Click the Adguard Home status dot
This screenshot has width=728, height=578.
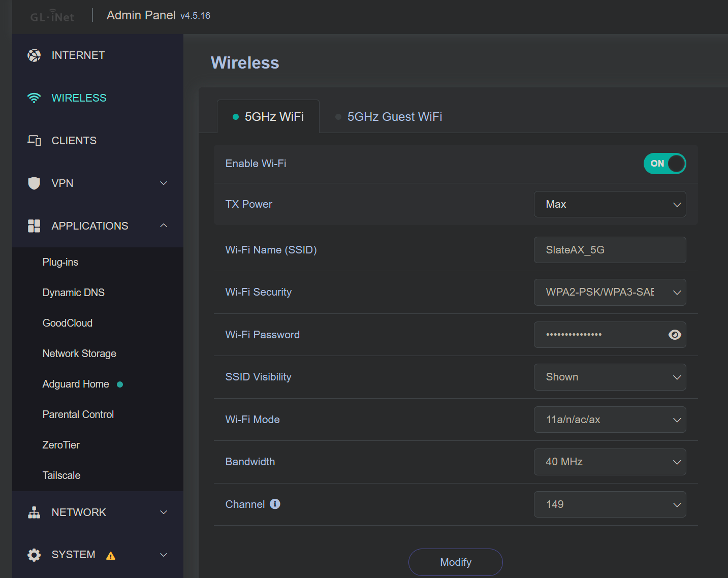click(120, 384)
